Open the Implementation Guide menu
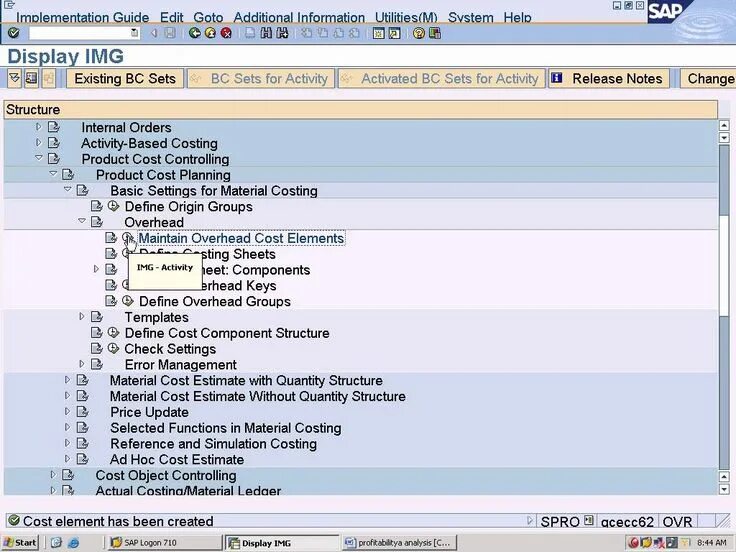This screenshot has height=552, width=736. click(x=83, y=17)
